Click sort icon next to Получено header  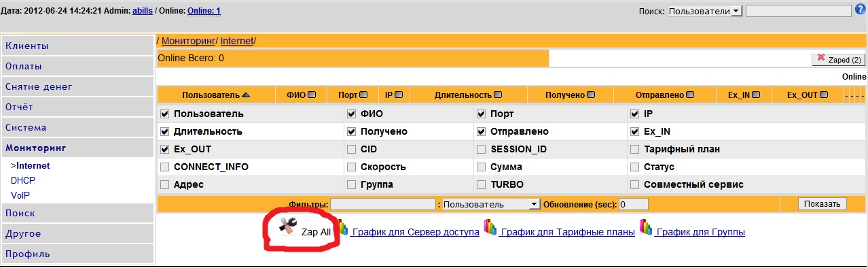pos(591,95)
